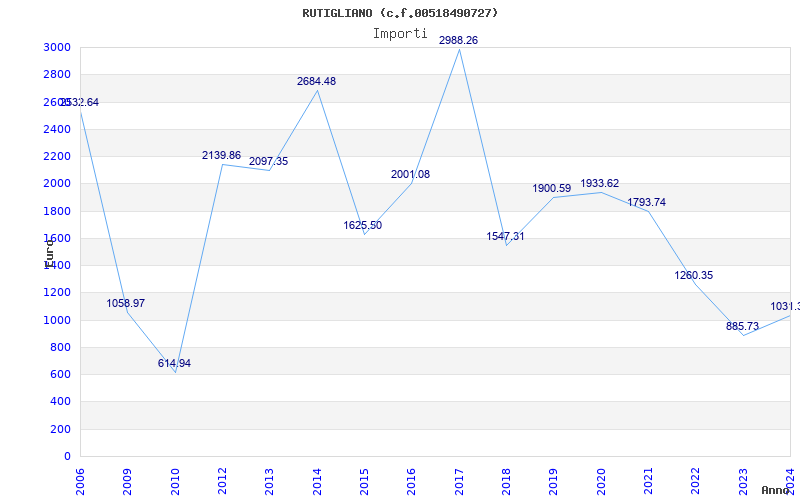Viewport: 800px width, 500px height.
Task: Click the 0 y-axis tick label
Action: click(x=68, y=456)
